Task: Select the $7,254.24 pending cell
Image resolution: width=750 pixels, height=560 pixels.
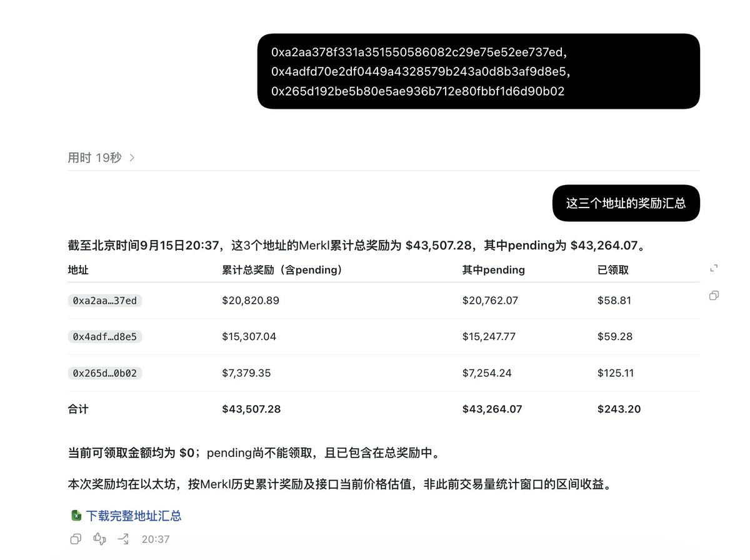Action: 487,373
